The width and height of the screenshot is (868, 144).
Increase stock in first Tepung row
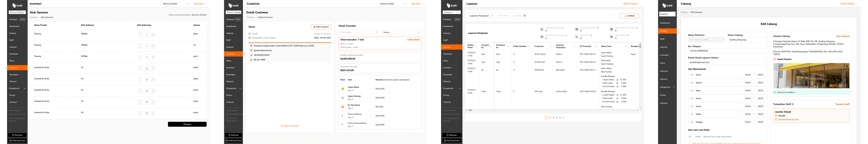pos(153,35)
